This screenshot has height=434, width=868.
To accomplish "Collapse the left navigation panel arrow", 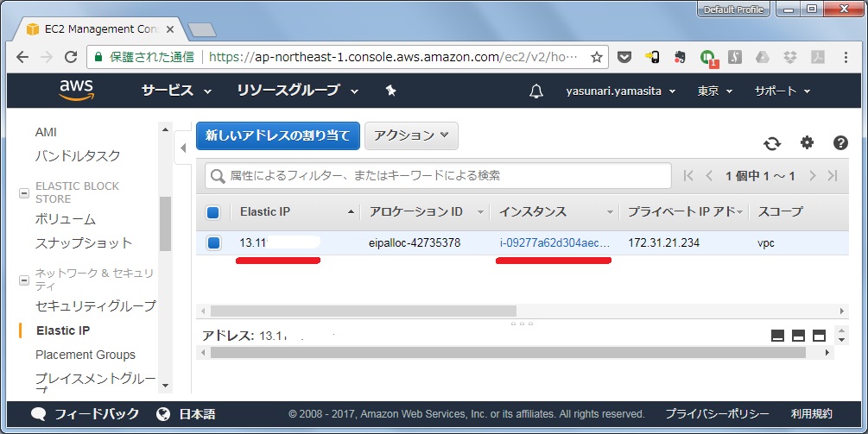I will click(x=183, y=148).
